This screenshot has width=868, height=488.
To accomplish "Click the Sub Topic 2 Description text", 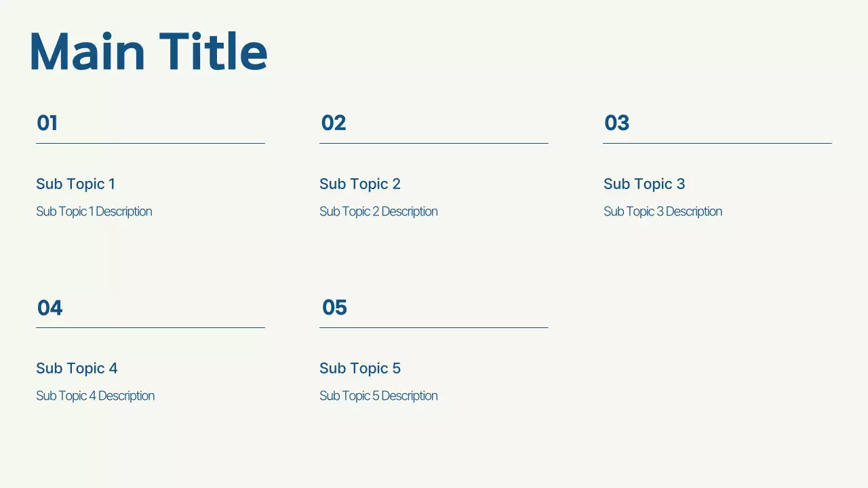I will pos(378,211).
